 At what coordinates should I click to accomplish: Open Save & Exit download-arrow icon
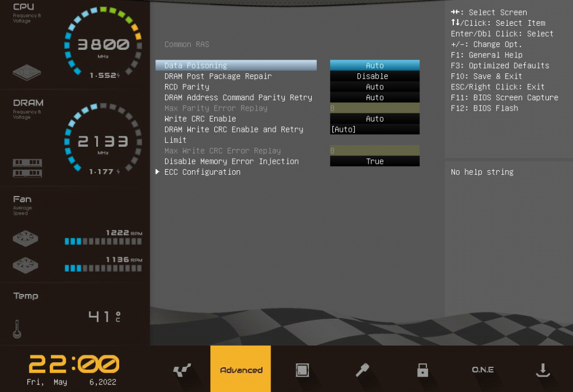542,370
